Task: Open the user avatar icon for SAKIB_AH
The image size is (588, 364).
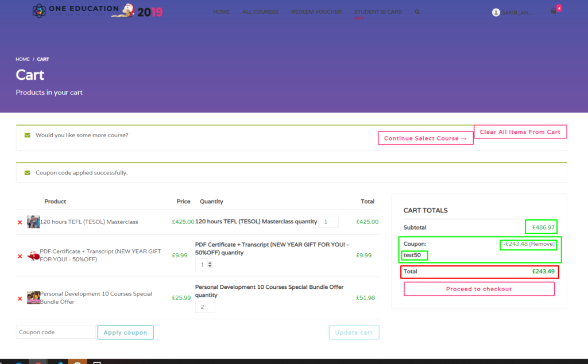Action: [496, 13]
